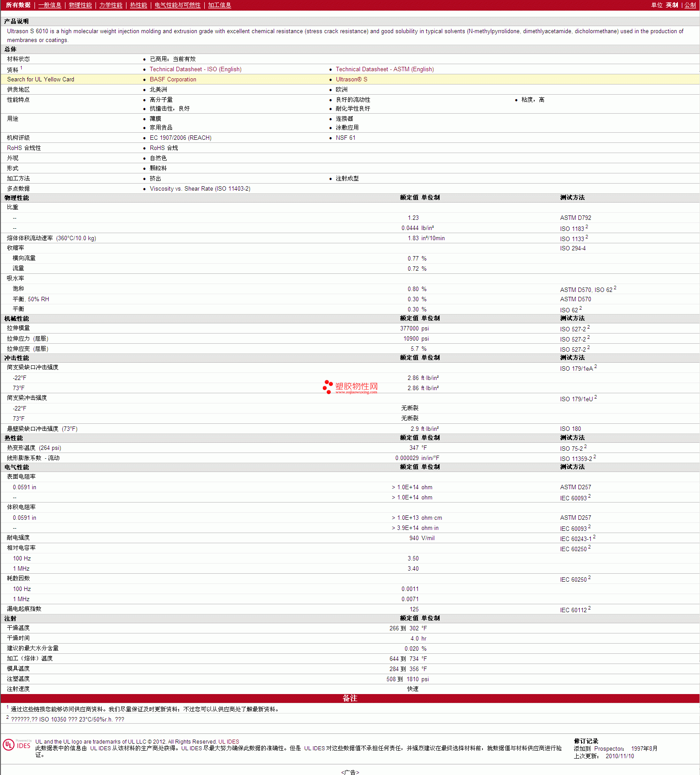Image resolution: width=700 pixels, height=775 pixels.
Task: Click the 377000 psi tensile modulus value
Action: pos(414,329)
